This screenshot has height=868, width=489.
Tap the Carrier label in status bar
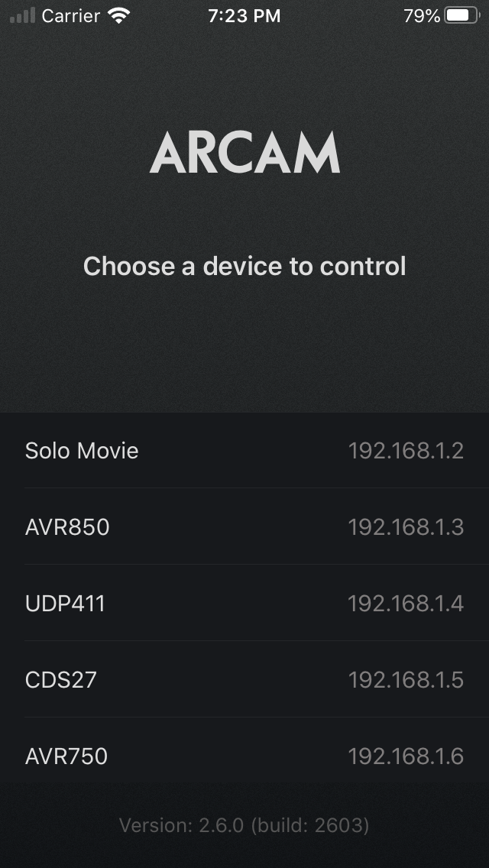[71, 16]
